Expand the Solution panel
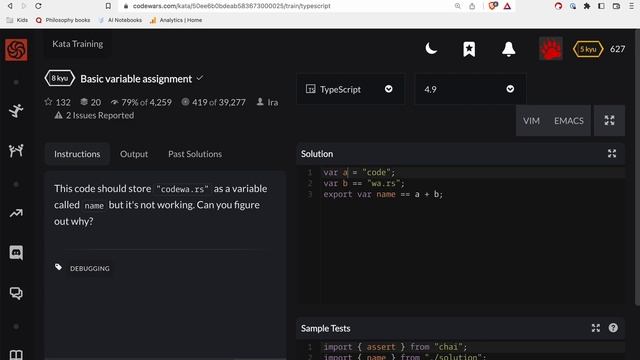The height and width of the screenshot is (360, 640). pos(612,153)
